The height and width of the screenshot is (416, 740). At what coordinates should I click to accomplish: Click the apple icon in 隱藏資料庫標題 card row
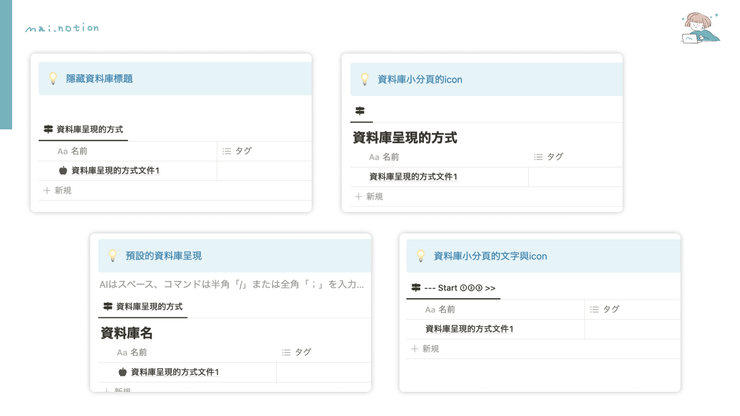63,171
